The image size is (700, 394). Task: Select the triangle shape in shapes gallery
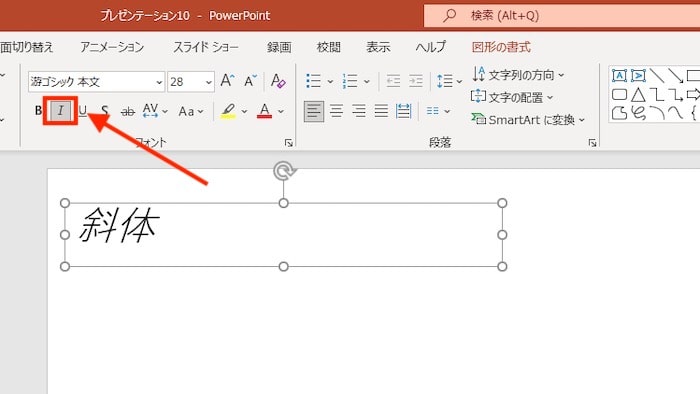pyautogui.click(x=638, y=95)
